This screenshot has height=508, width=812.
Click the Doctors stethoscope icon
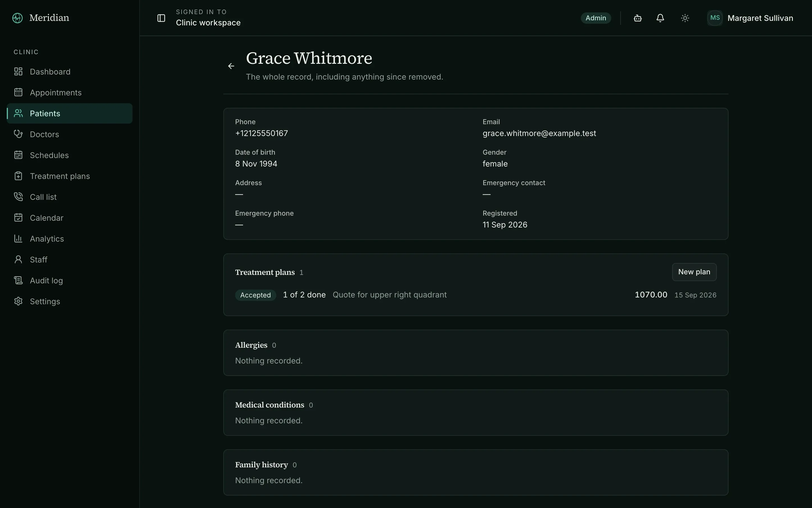(x=18, y=134)
